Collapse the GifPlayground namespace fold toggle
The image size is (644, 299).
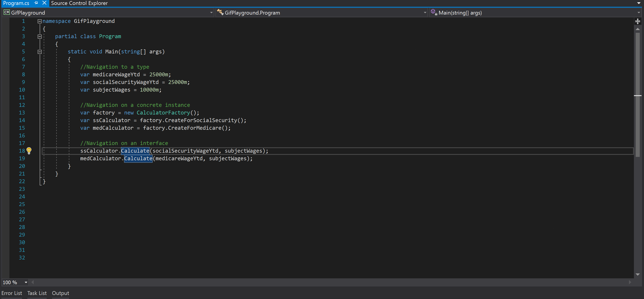coord(39,21)
